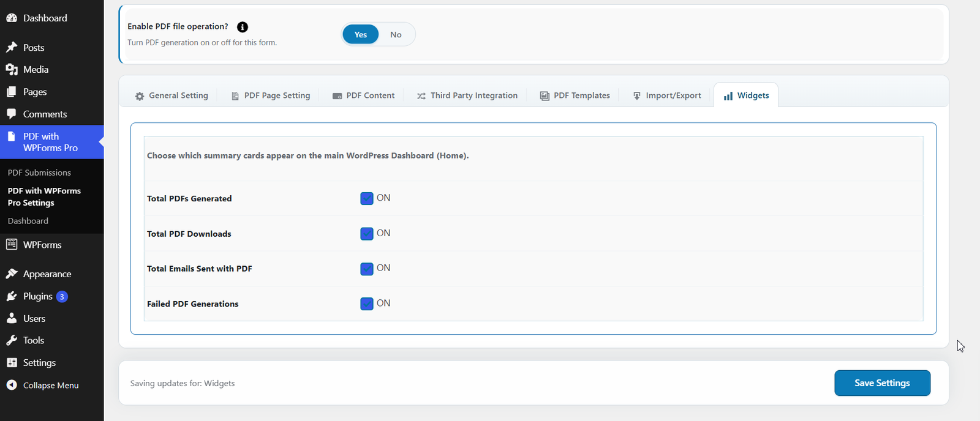Click the Plugins update count badge
The image size is (980, 421).
pyautogui.click(x=62, y=297)
